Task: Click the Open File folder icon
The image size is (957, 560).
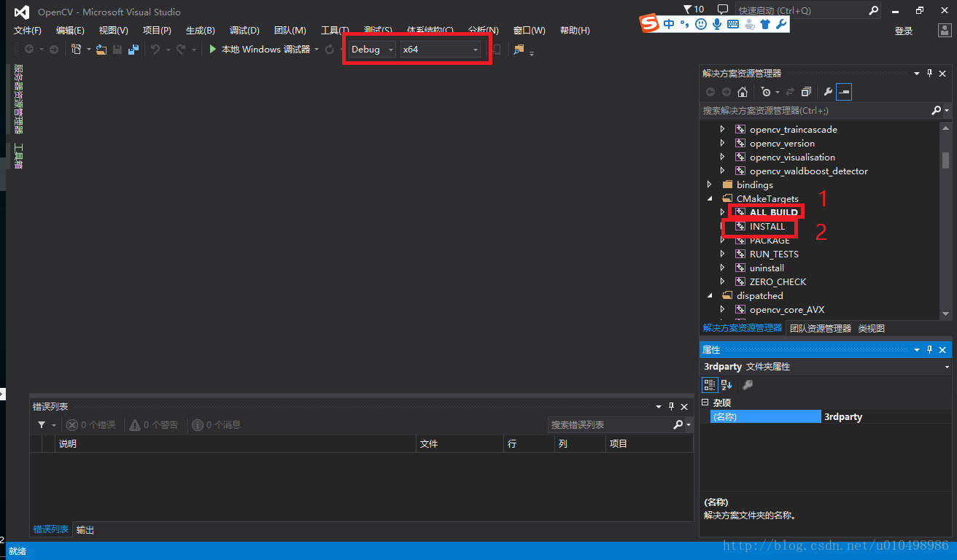Action: pos(101,49)
